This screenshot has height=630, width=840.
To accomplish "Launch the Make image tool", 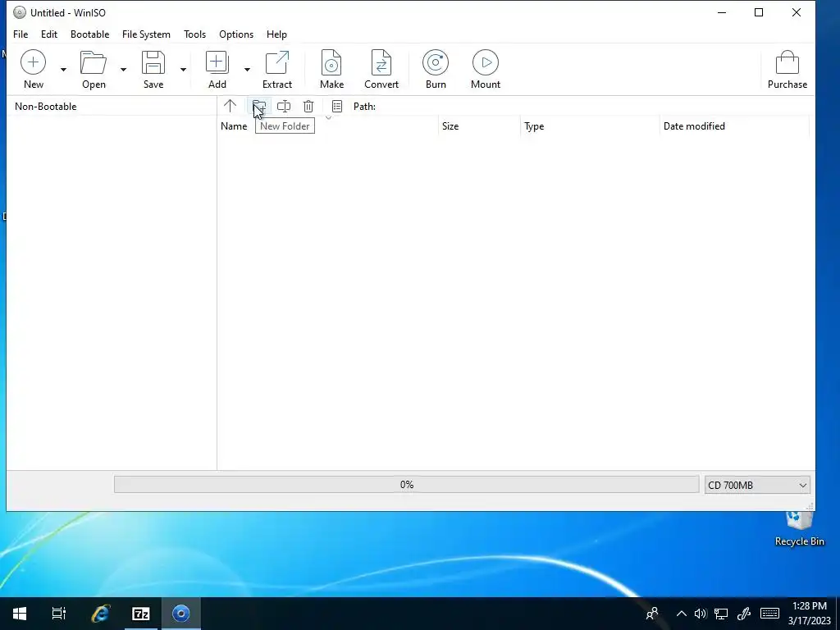I will coord(331,62).
